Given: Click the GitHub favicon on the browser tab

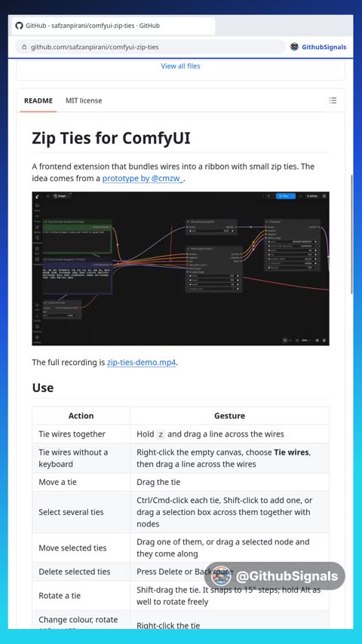Looking at the screenshot, I should click(x=19, y=26).
